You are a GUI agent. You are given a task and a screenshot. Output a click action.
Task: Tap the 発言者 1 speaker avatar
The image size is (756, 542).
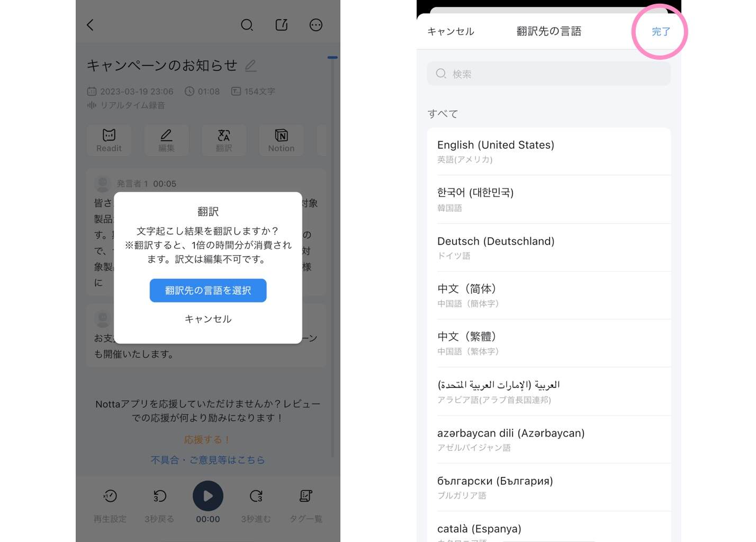[x=102, y=184]
